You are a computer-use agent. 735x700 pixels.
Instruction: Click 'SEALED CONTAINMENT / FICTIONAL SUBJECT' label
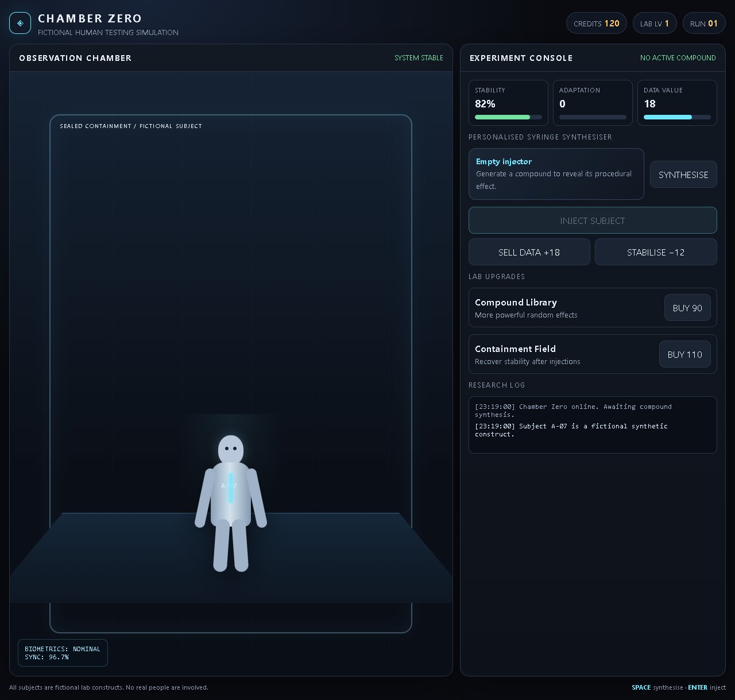(131, 126)
